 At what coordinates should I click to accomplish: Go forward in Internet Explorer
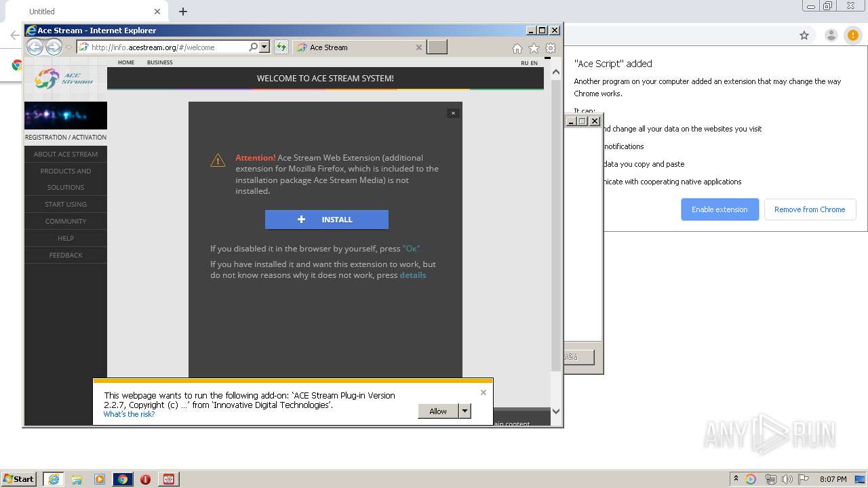[54, 47]
